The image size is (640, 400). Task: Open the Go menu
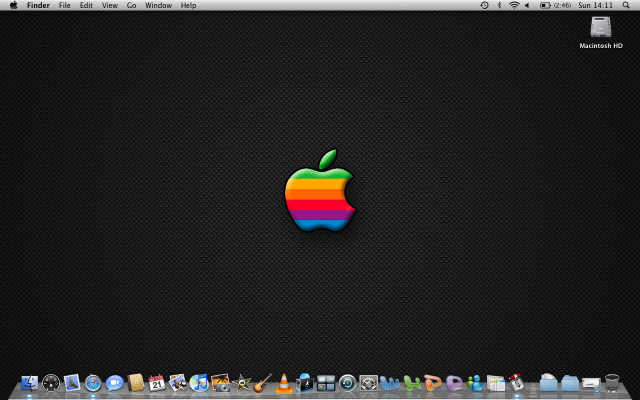click(x=131, y=5)
